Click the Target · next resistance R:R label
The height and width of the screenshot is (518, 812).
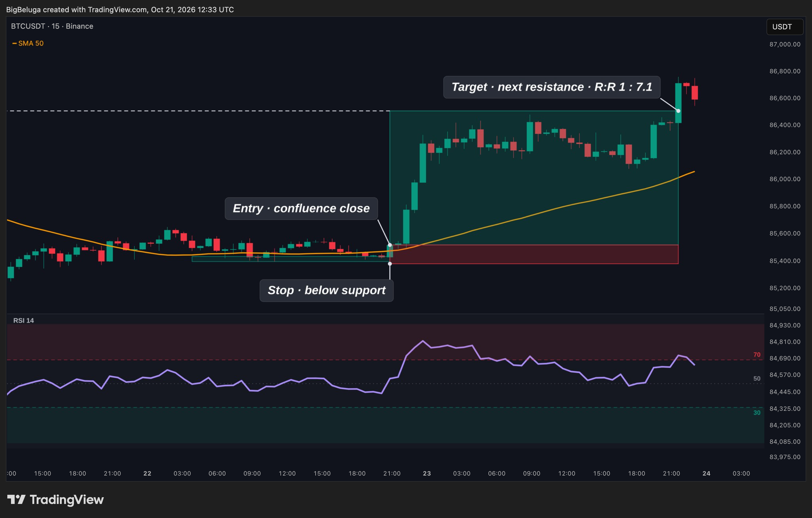click(552, 87)
